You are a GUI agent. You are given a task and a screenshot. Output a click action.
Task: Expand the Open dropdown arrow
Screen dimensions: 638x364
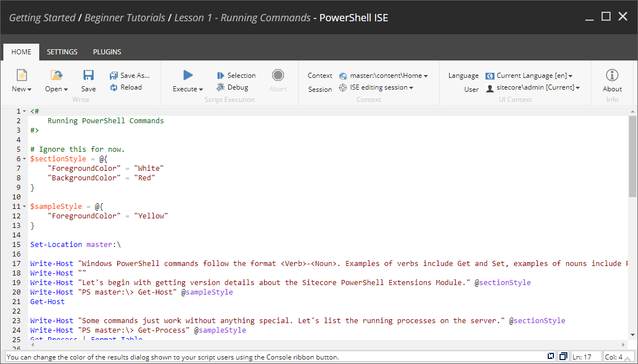66,90
